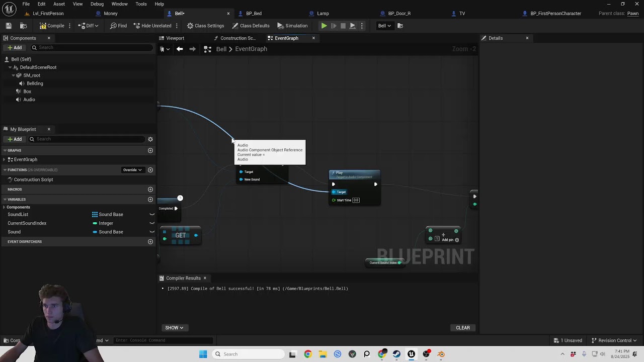Click SoundList array type icon
The image size is (644, 362).
(95, 215)
